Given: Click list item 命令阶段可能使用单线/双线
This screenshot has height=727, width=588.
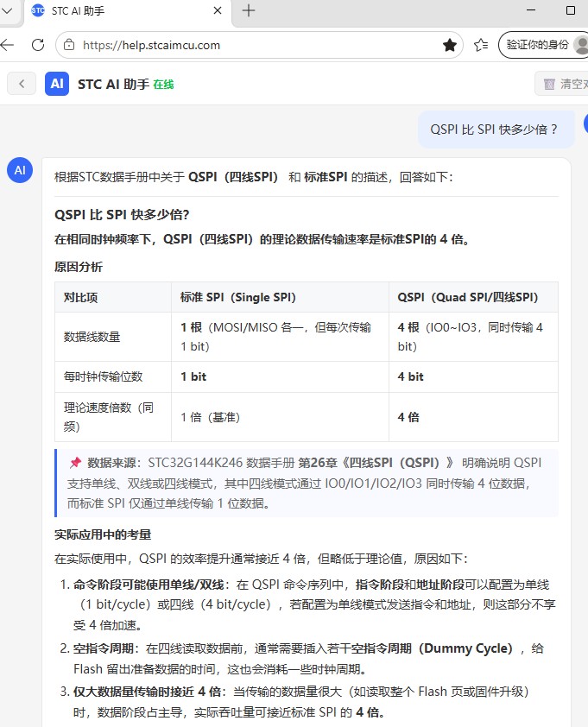Looking at the screenshot, I should click(308, 604).
